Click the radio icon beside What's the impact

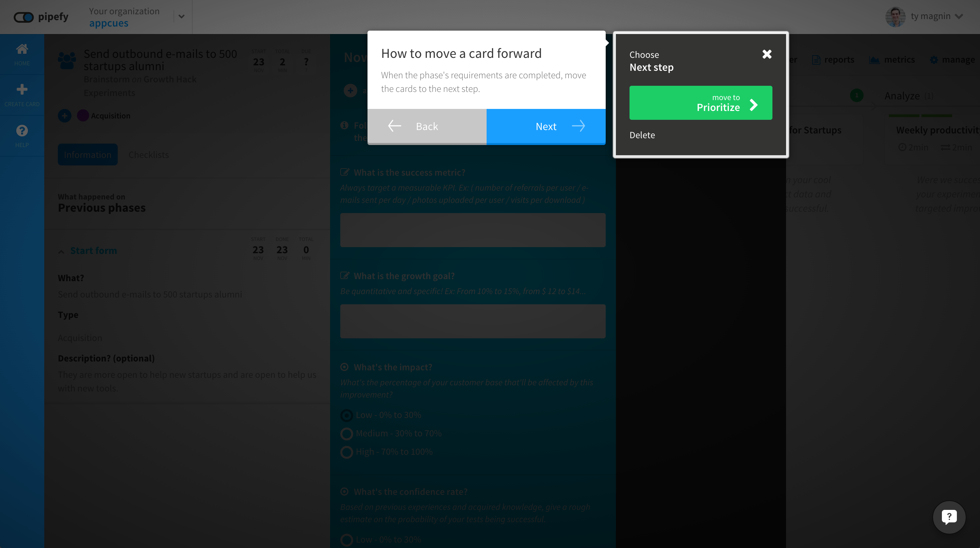coord(344,367)
